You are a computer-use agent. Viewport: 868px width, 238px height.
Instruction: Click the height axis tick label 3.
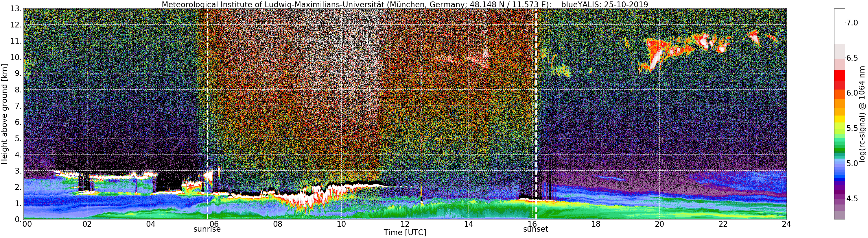click(18, 171)
